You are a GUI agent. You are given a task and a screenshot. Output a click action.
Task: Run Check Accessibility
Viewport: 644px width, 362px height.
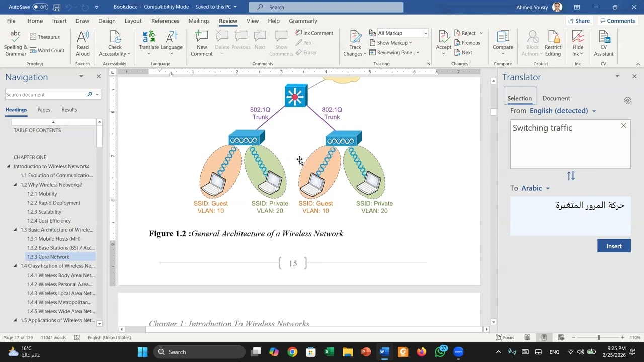[x=115, y=43]
